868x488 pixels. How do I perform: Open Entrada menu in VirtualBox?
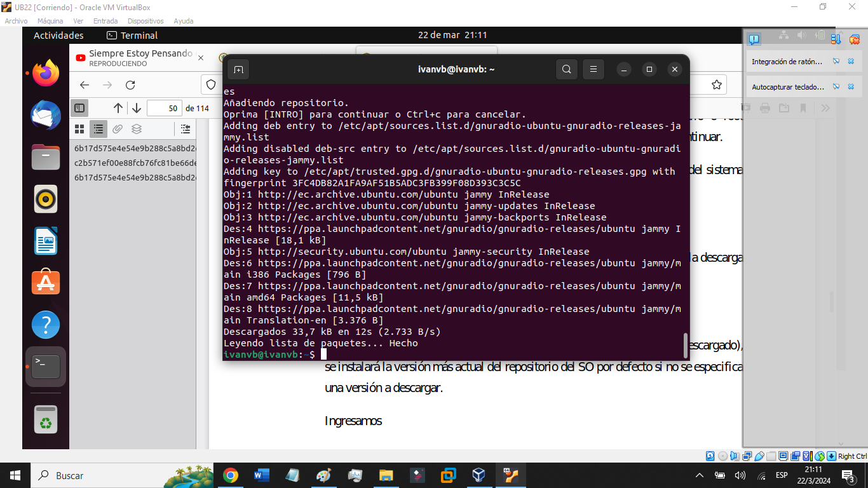pyautogui.click(x=105, y=21)
